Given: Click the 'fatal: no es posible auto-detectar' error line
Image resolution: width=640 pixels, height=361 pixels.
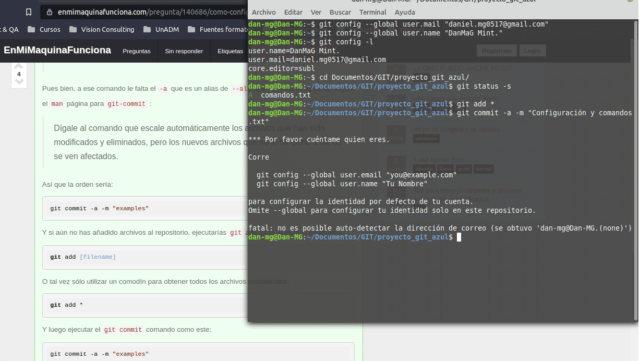Looking at the screenshot, I should pyautogui.click(x=440, y=228).
